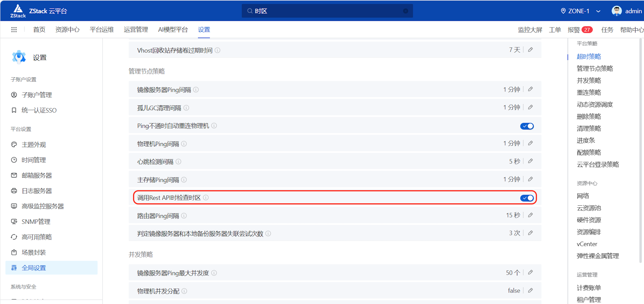644x304 pixels.
Task: Clear the search box text
Action: (x=406, y=11)
